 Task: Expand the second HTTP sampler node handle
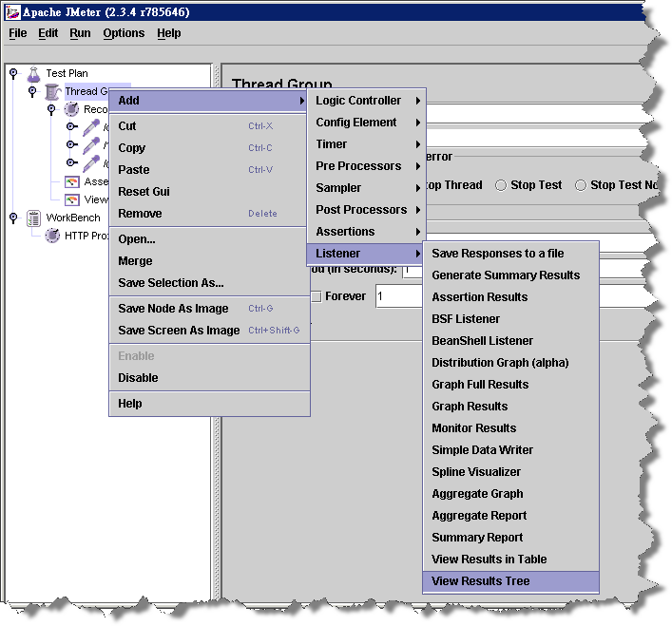pyautogui.click(x=72, y=144)
